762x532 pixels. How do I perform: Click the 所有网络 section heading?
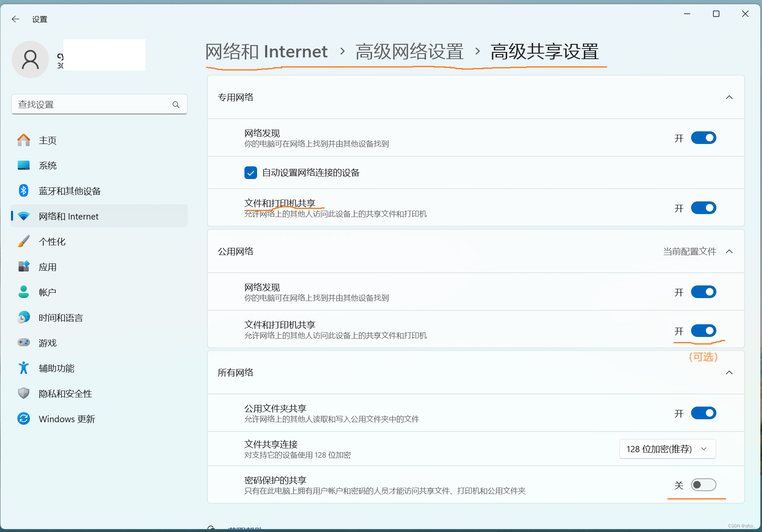point(236,373)
